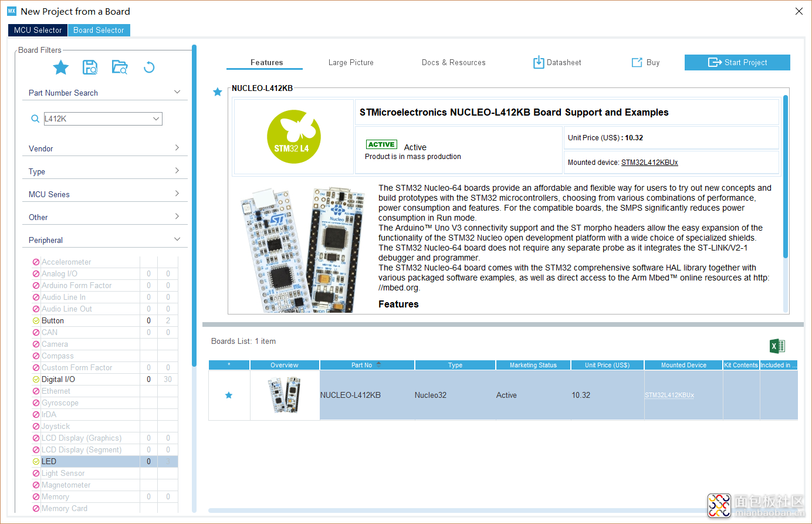Click the Buy button
Screen dimensions: 812x524
[645, 62]
